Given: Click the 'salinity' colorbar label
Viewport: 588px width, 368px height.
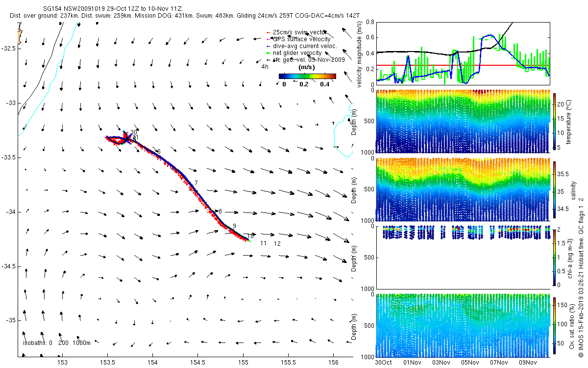Looking at the screenshot, I should coord(574,191).
